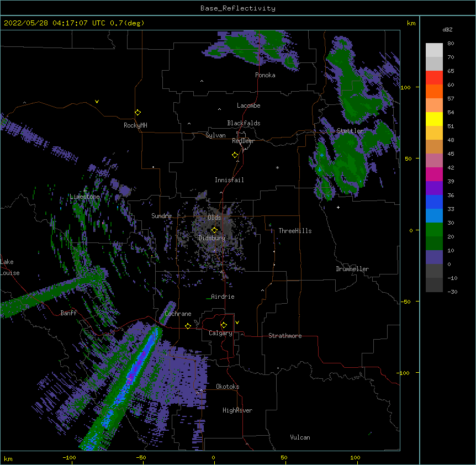Click the white plus marker north of Drumheller
Screen dimensions: 476x465
click(338, 207)
